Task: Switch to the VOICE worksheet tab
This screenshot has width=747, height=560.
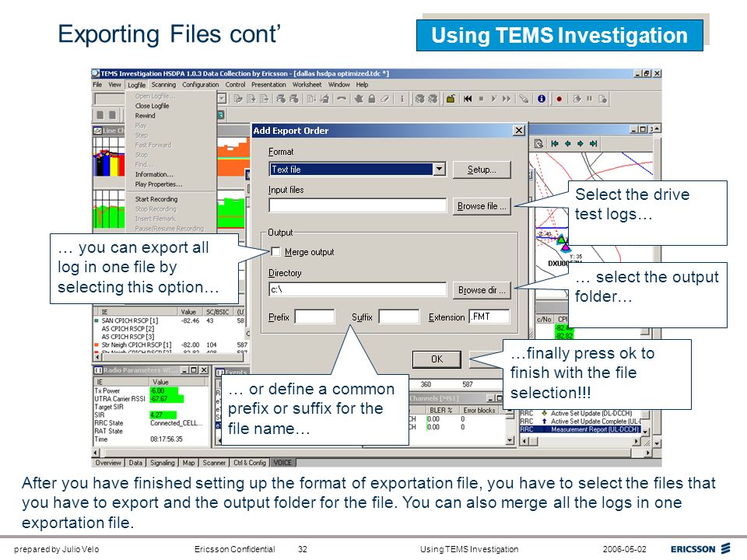Action: point(282,462)
